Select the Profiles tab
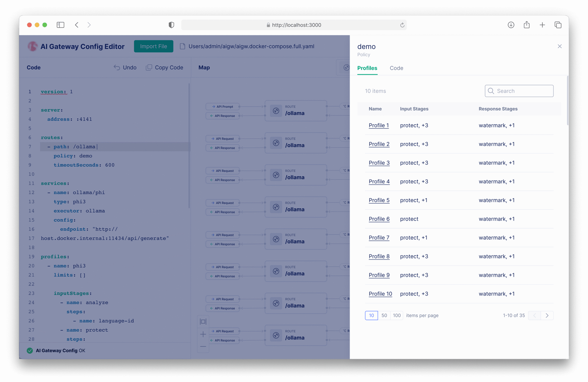The width and height of the screenshot is (588, 382). [367, 68]
